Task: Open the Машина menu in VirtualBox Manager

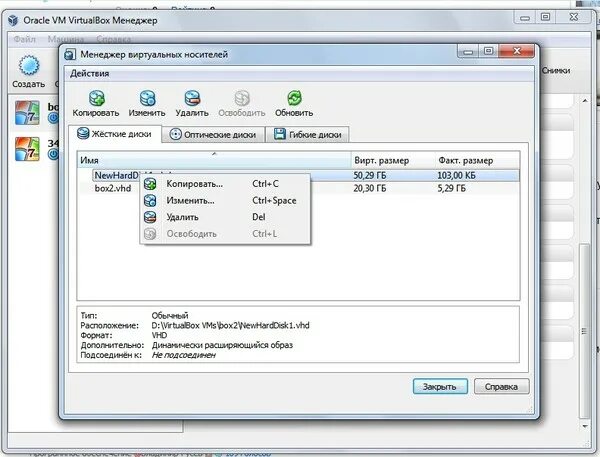Action: (x=65, y=39)
